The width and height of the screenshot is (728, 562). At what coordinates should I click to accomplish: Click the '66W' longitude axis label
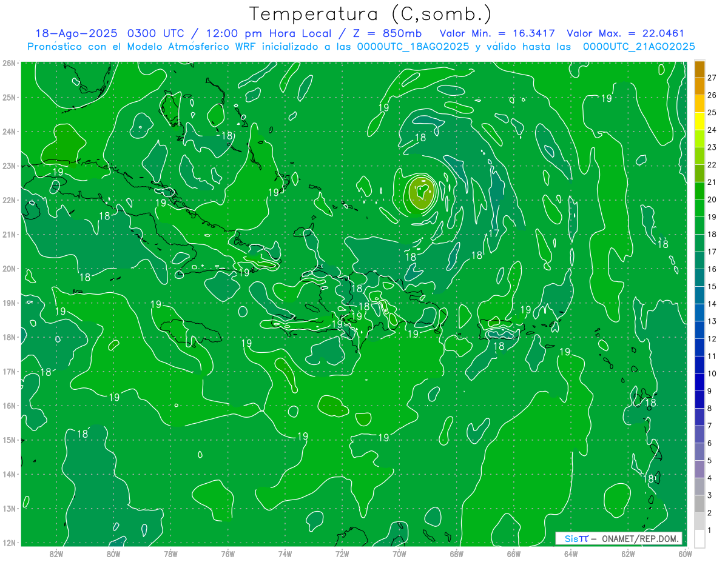tap(513, 554)
